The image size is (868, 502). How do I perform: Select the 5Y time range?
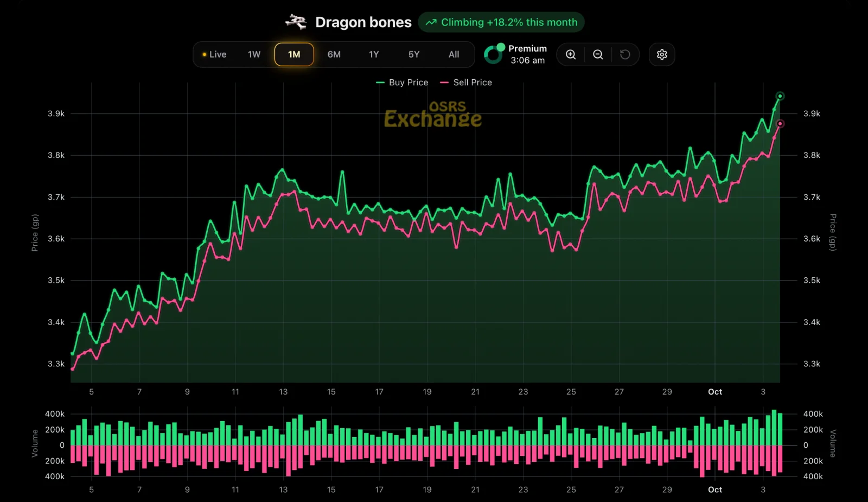414,54
